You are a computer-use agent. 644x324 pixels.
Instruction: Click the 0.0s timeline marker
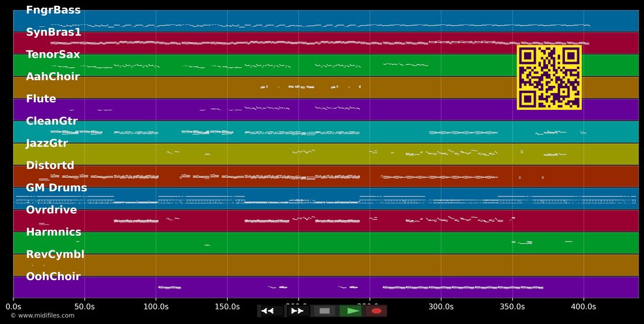point(13,307)
